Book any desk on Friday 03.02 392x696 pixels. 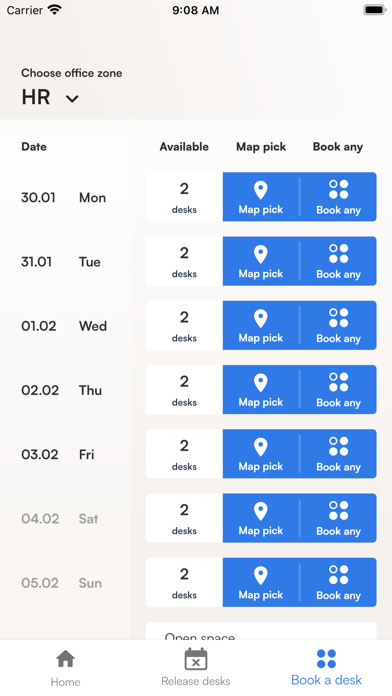point(338,454)
